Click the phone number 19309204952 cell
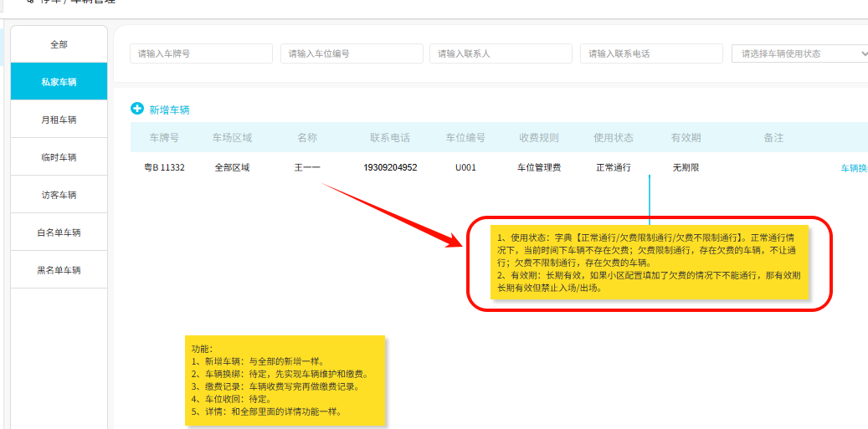Screen dimensions: 868x429 coord(390,167)
